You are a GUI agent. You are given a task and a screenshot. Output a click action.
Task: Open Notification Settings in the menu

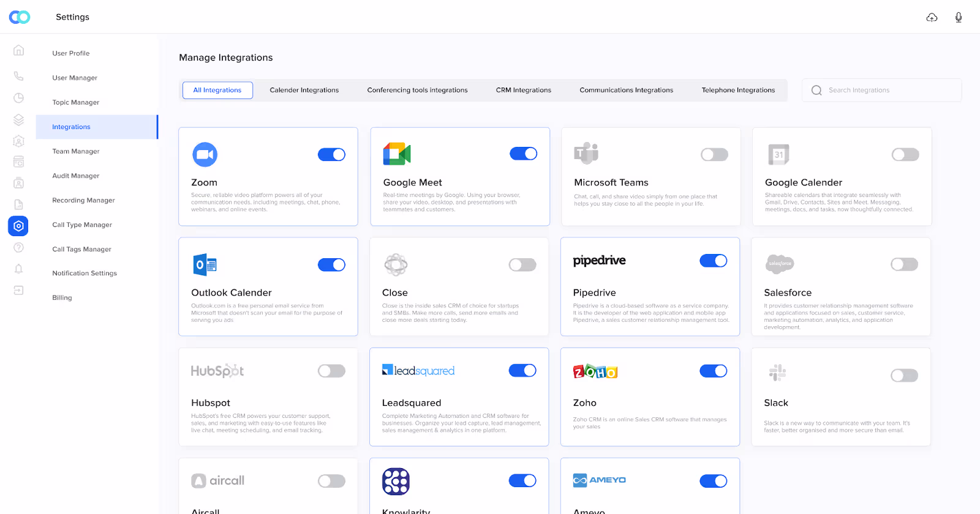pos(85,273)
